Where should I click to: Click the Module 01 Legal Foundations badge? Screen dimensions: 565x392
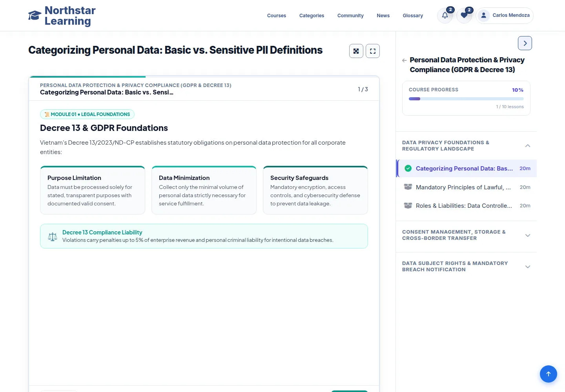click(87, 114)
